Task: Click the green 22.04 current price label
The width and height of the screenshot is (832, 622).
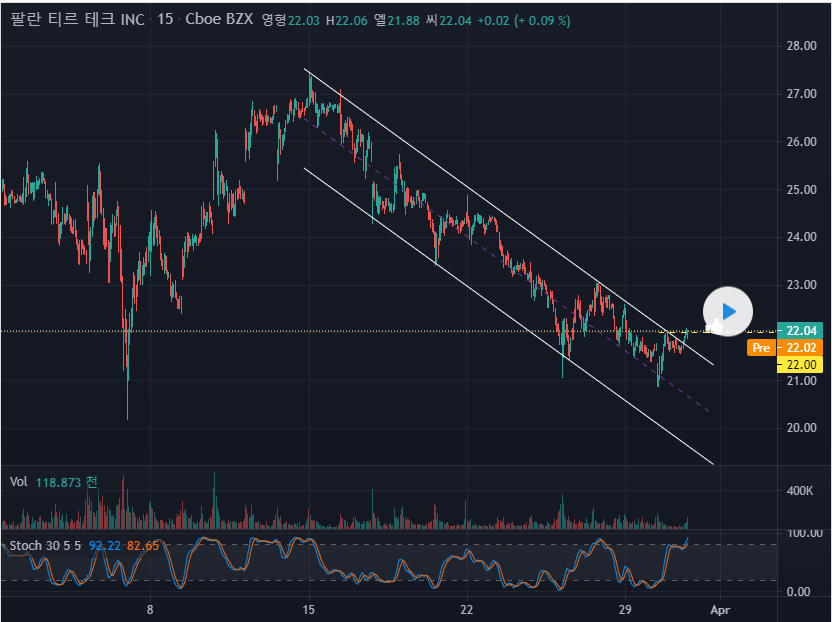Action: (x=803, y=331)
